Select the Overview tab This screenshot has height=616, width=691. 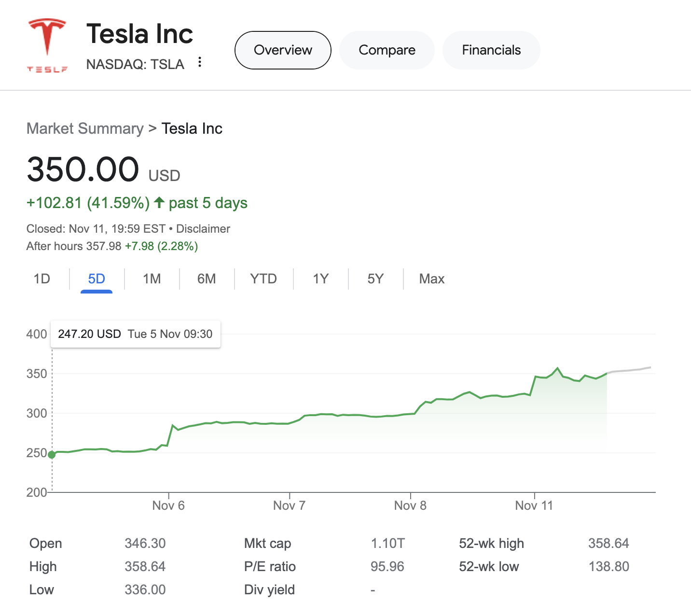283,50
